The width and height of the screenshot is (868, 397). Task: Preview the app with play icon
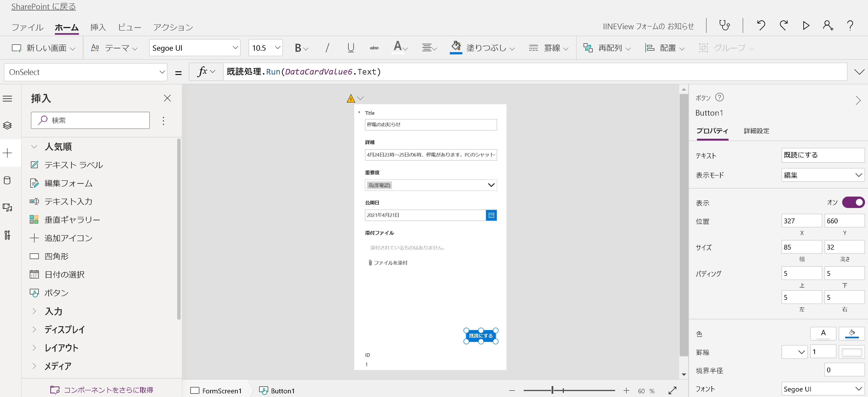[806, 26]
